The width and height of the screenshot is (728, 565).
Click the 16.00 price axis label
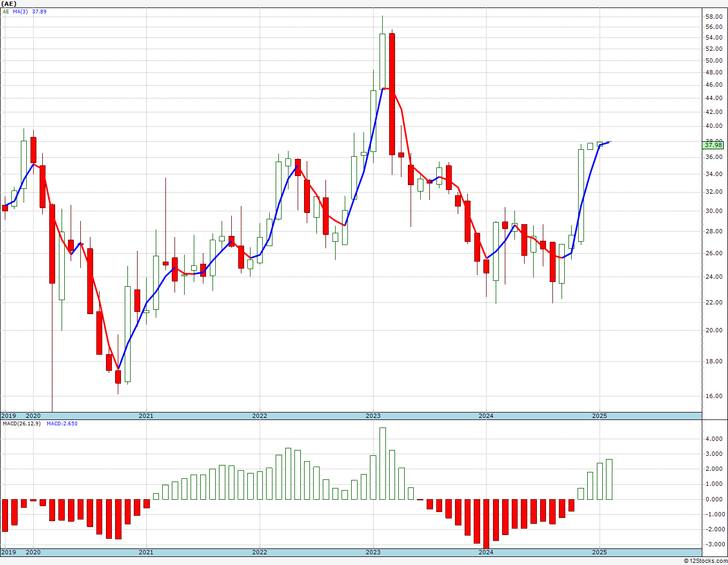coord(714,396)
